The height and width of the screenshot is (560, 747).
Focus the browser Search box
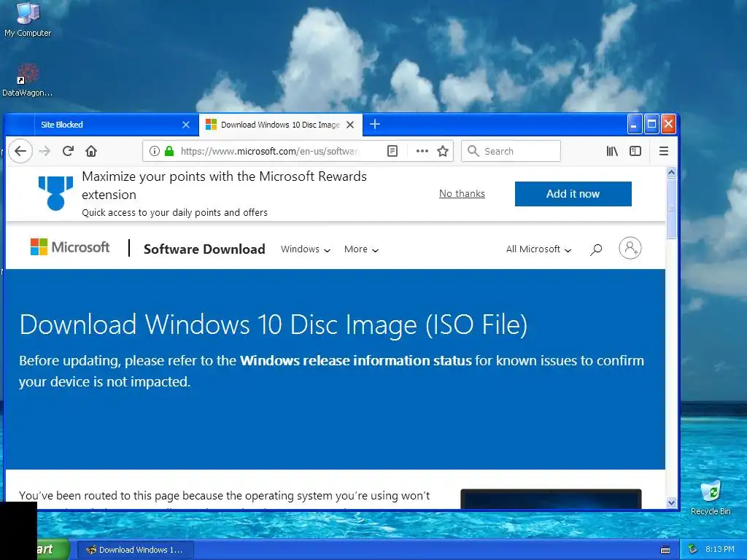tap(511, 152)
